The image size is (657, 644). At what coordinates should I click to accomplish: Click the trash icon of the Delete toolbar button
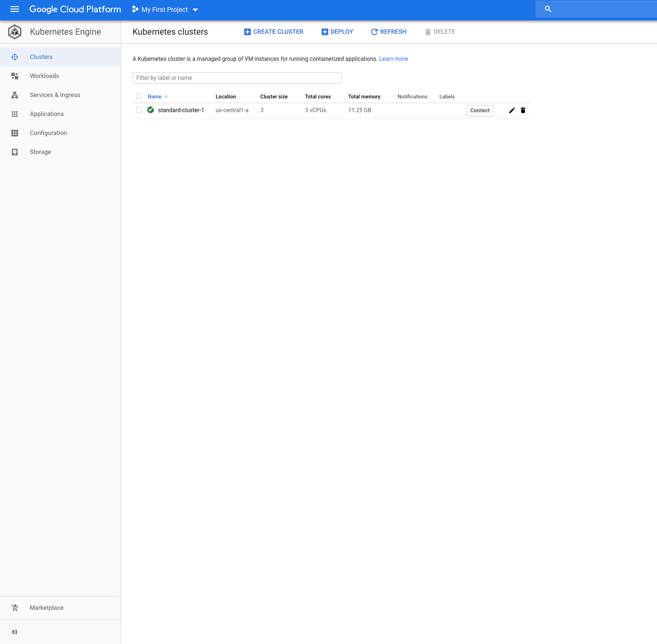(428, 32)
